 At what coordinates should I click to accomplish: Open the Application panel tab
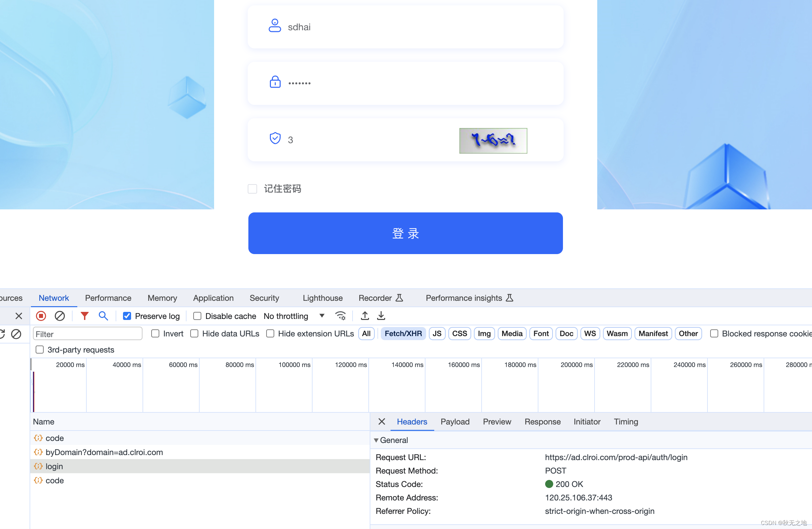[213, 298]
